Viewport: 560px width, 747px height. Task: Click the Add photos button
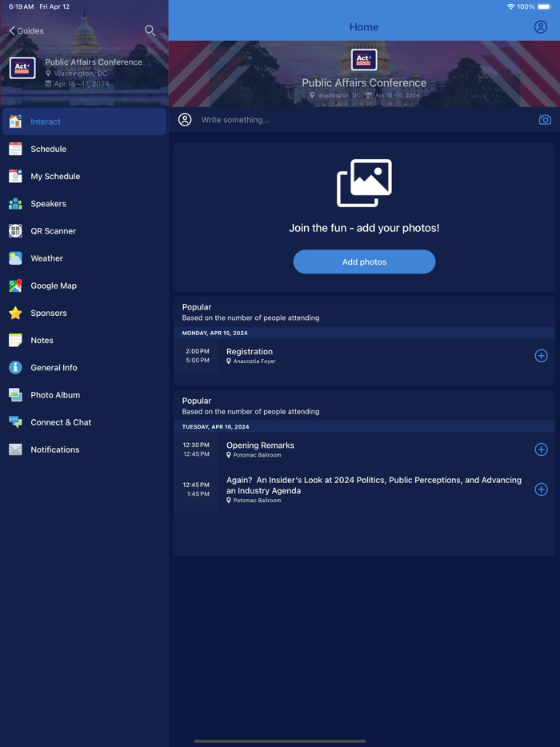pyautogui.click(x=364, y=262)
